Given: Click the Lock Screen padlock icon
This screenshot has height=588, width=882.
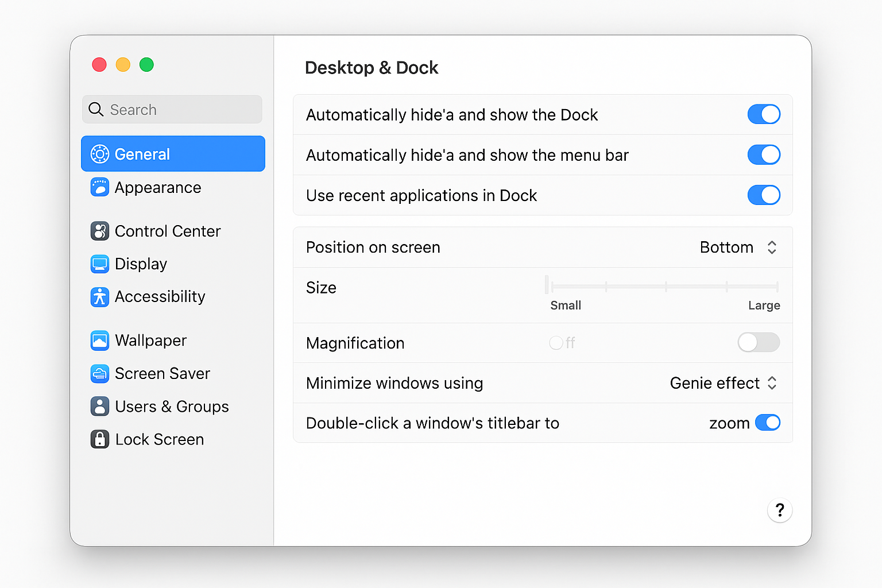Looking at the screenshot, I should (x=99, y=439).
